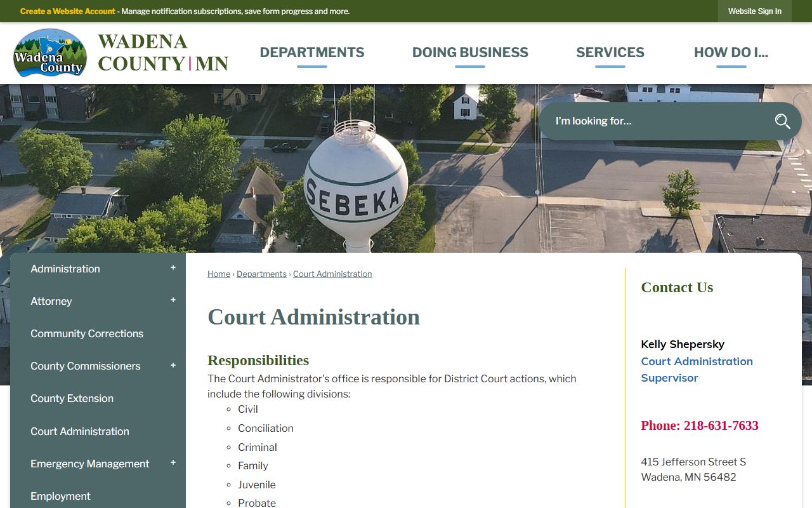Open County Extension in the sidebar
Image resolution: width=812 pixels, height=508 pixels.
click(x=72, y=398)
